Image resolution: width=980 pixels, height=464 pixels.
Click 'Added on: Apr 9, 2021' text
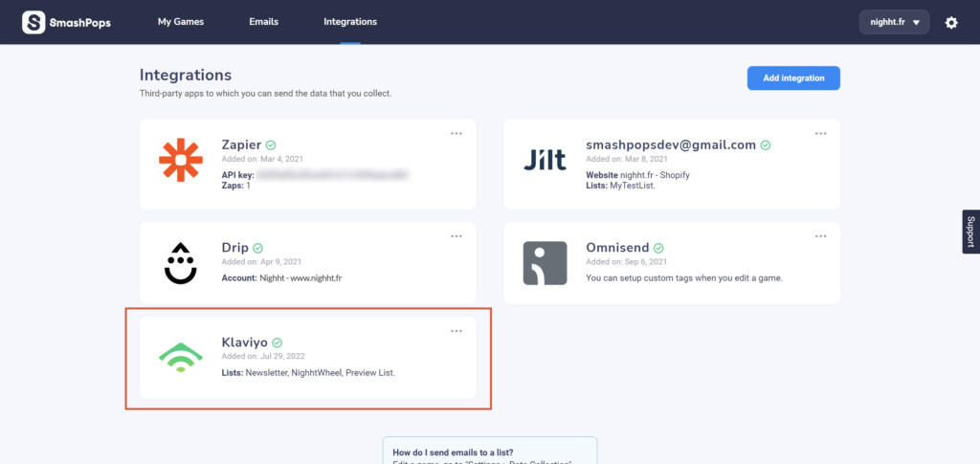tap(262, 262)
